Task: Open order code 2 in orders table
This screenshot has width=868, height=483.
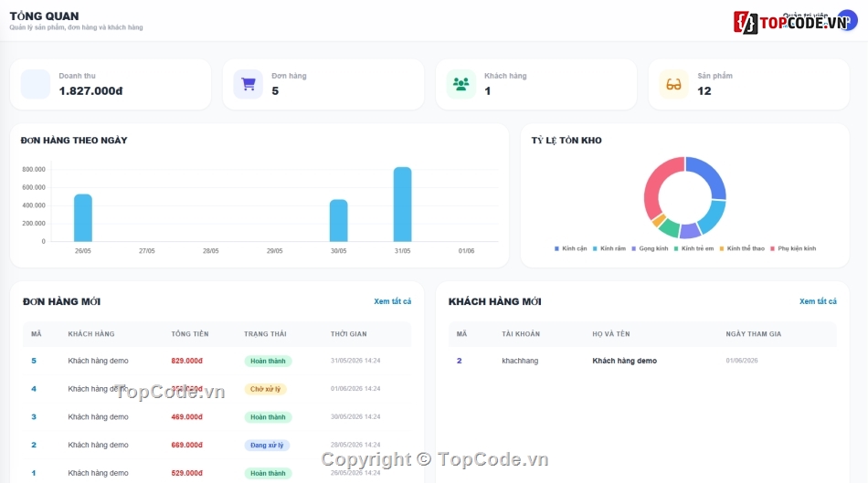Action: pyautogui.click(x=34, y=445)
